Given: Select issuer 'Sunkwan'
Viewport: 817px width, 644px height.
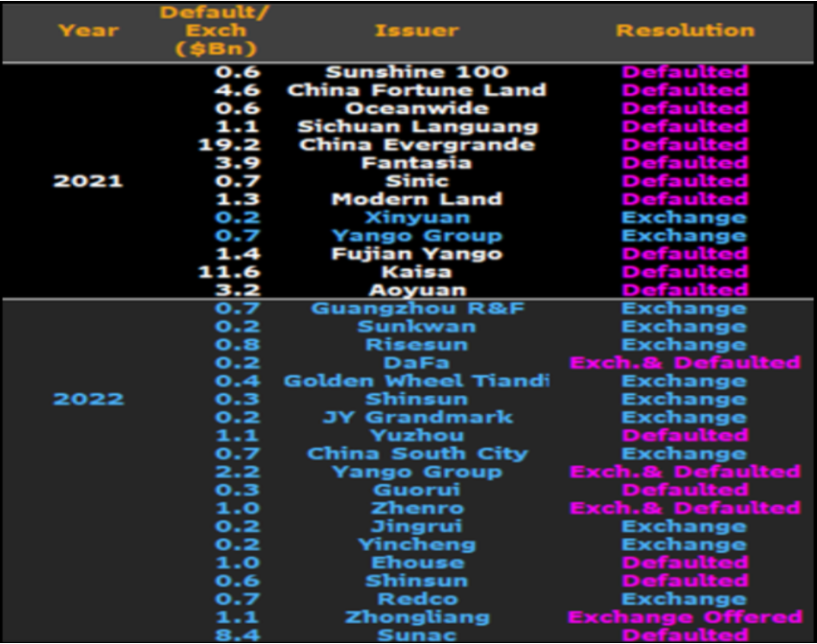Looking at the screenshot, I should click(416, 327).
